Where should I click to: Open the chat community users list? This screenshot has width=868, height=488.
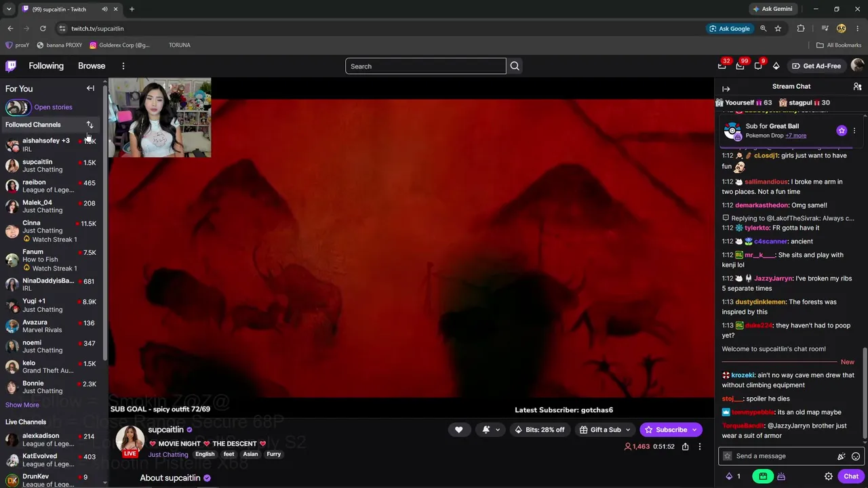tap(857, 87)
